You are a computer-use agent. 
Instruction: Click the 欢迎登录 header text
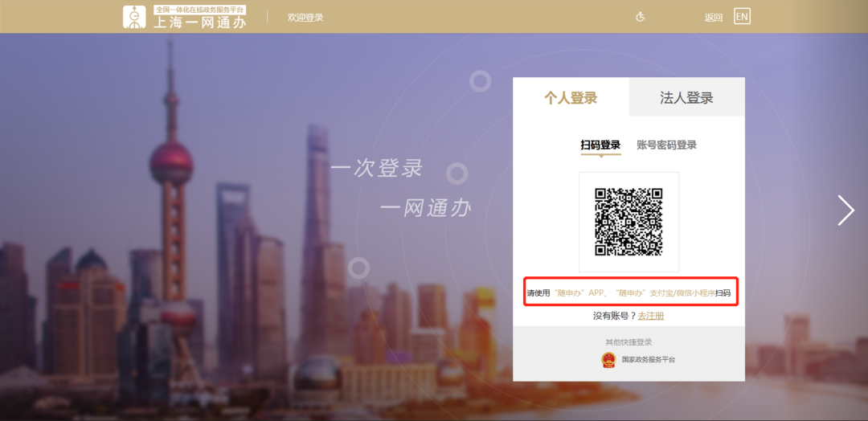click(x=305, y=17)
